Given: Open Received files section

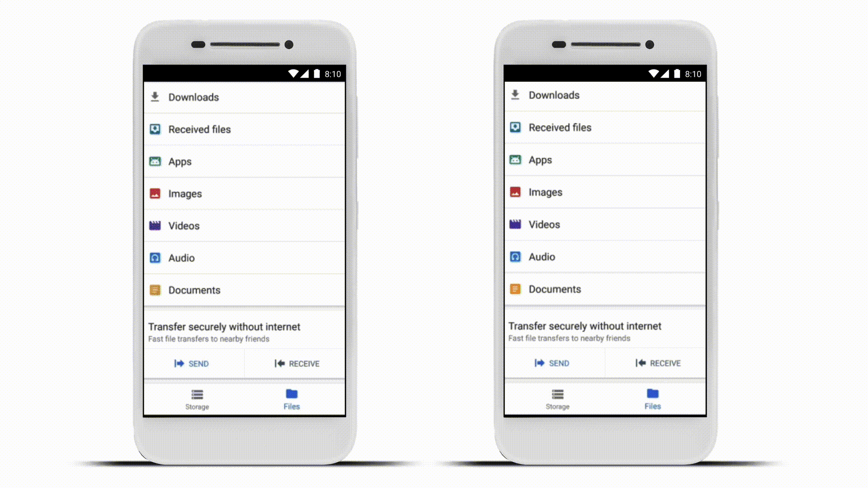Looking at the screenshot, I should point(245,129).
